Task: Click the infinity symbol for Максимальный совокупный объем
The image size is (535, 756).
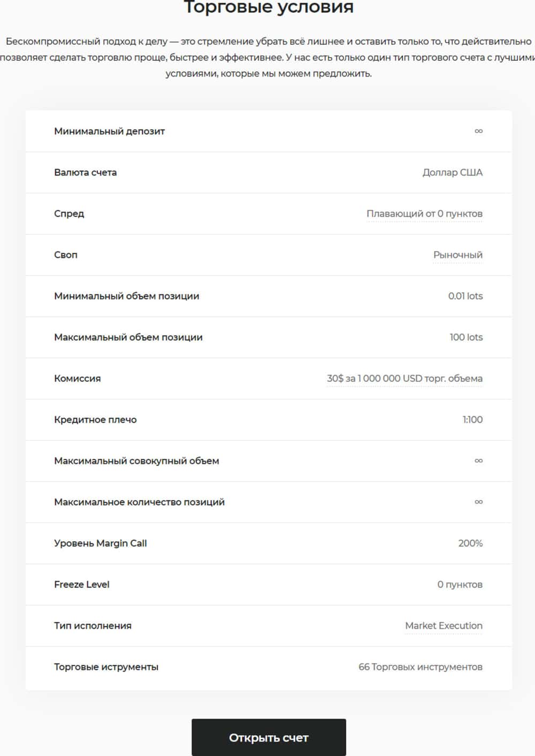Action: (478, 461)
